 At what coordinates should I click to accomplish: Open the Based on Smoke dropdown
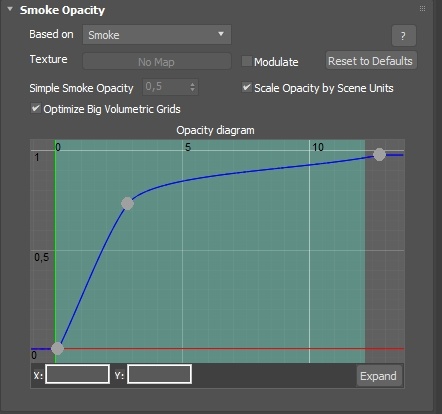pos(157,35)
